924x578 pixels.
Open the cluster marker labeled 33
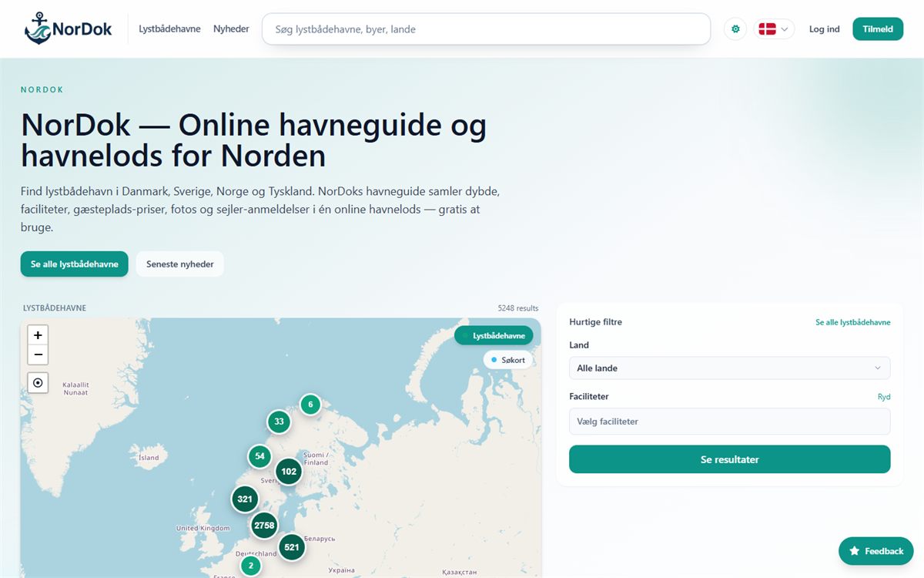click(279, 422)
